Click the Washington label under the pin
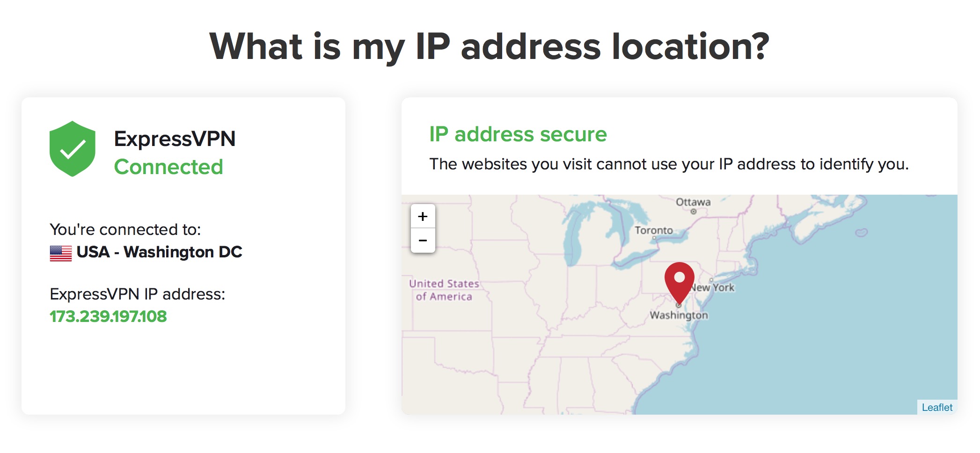 (679, 315)
